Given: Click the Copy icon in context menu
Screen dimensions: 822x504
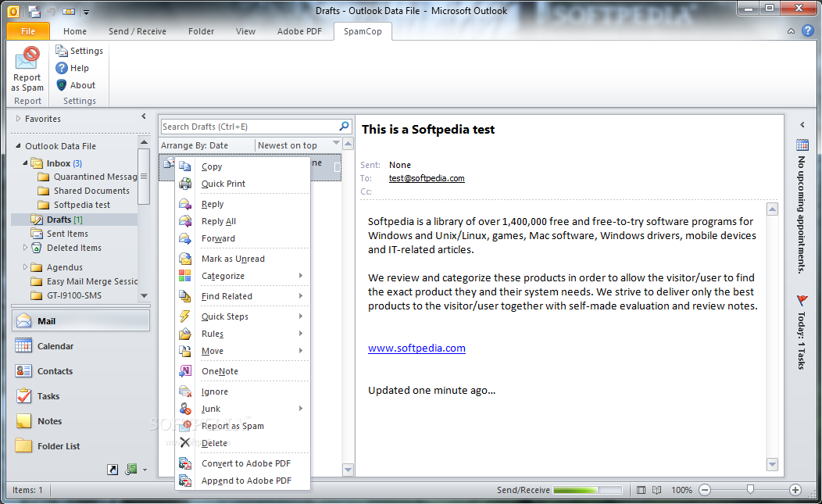Looking at the screenshot, I should 185,166.
